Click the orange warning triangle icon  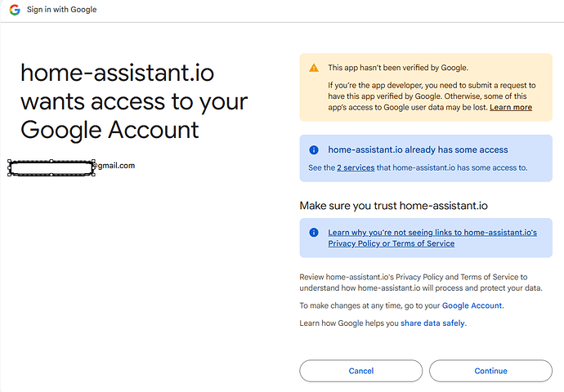pos(314,68)
